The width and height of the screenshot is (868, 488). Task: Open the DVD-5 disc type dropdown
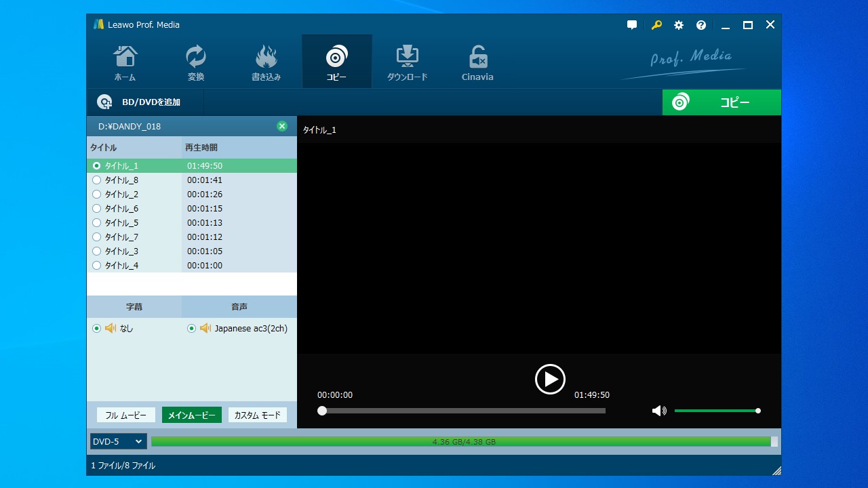[x=119, y=441]
